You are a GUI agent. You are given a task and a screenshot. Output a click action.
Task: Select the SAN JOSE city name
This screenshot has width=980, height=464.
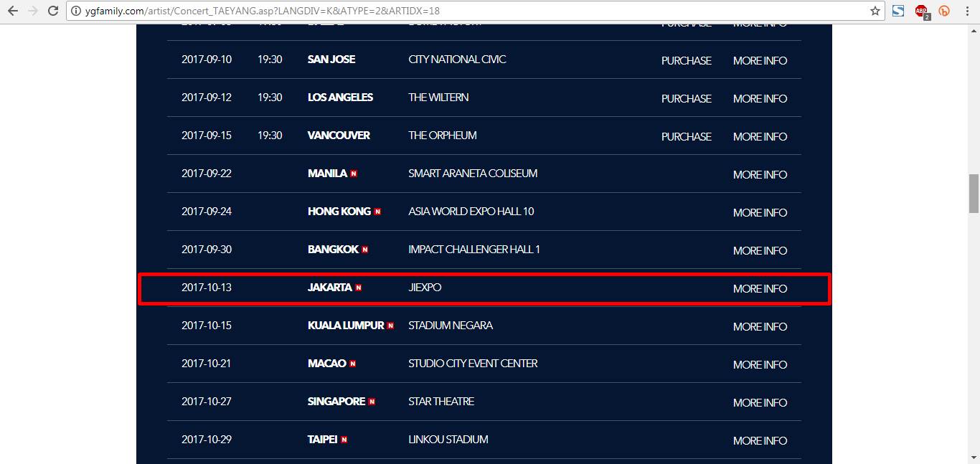click(x=331, y=60)
